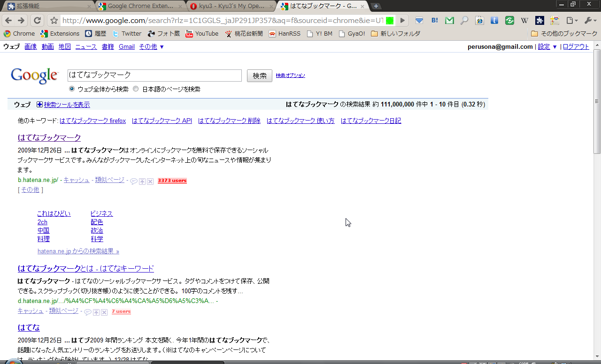Image resolution: width=601 pixels, height=364 pixels.
Task: Open the はてなブックマーク first result title
Action: pos(49,137)
